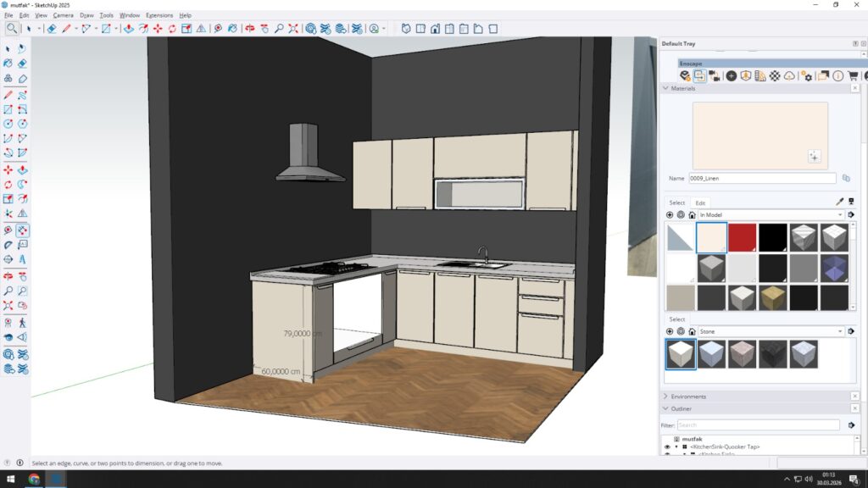Expand the Environments panel

pyautogui.click(x=665, y=396)
